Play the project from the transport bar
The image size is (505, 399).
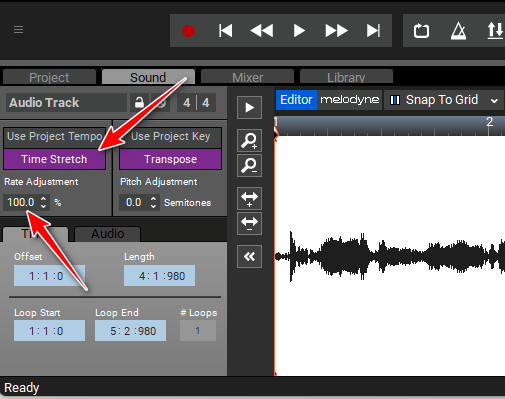point(299,31)
